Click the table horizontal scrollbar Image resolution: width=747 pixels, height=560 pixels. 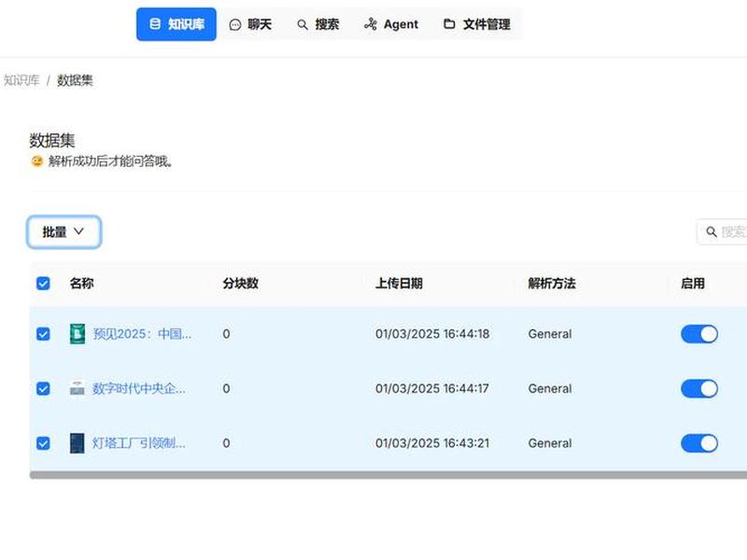pyautogui.click(x=388, y=475)
